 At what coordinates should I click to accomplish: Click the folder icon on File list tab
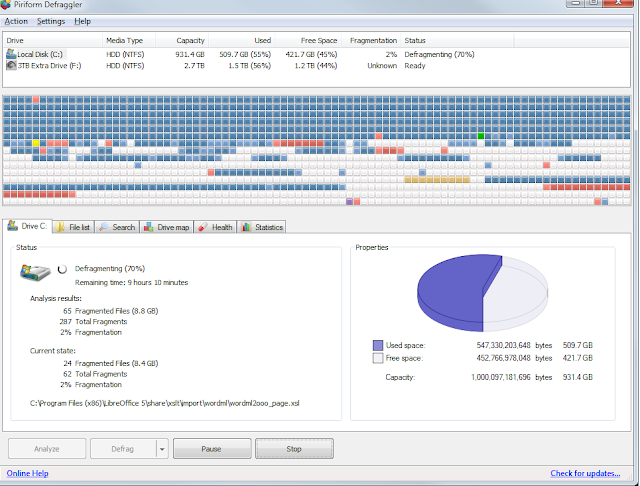tap(60, 227)
